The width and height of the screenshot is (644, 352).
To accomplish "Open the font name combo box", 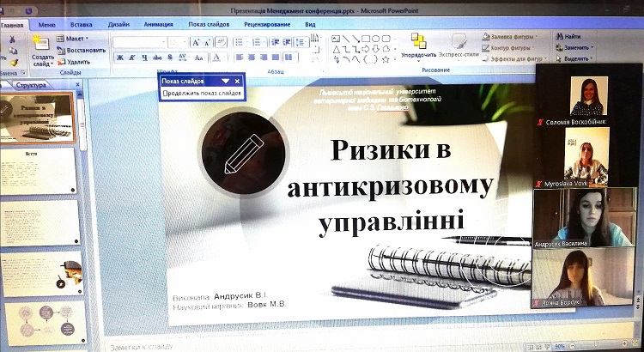I will [x=140, y=42].
